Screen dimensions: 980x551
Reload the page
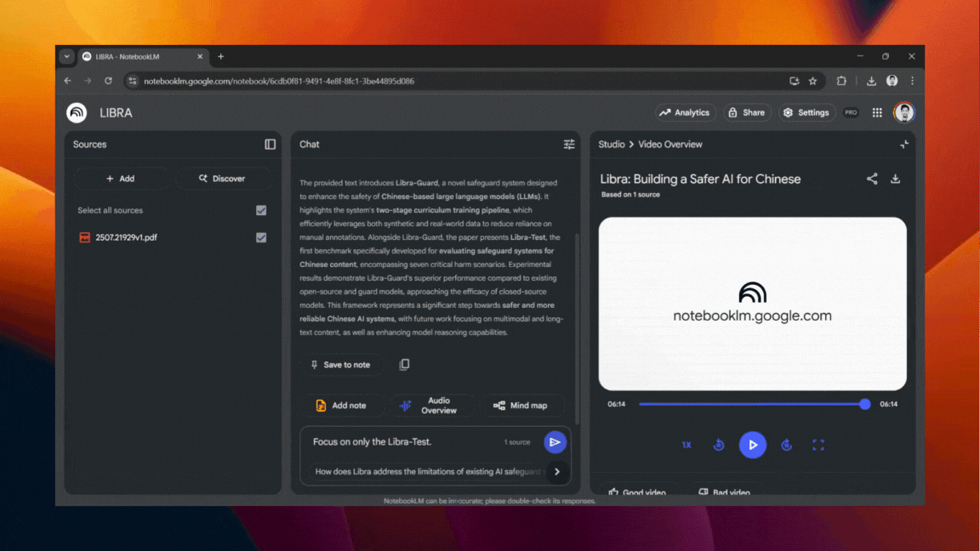click(108, 82)
